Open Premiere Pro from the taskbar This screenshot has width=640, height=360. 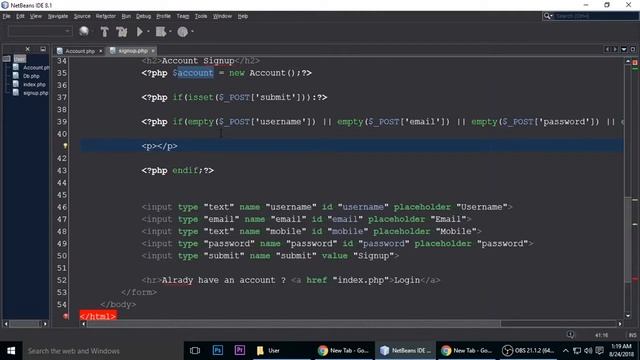tap(240, 351)
